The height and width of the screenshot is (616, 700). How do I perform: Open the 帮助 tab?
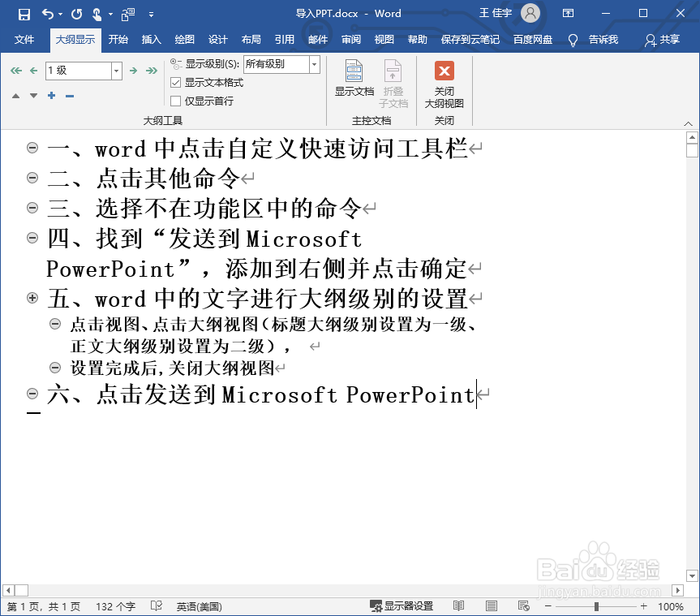click(x=418, y=40)
